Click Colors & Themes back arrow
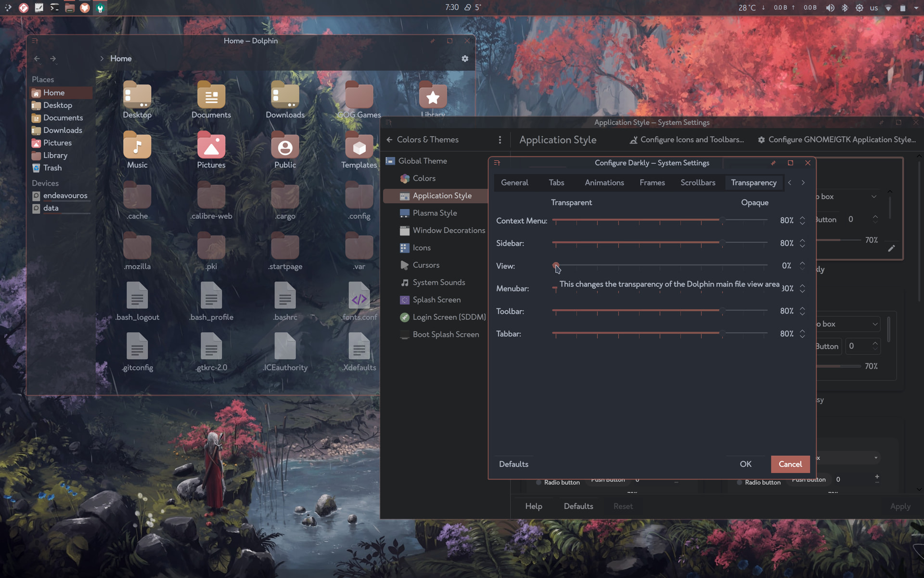Image resolution: width=924 pixels, height=578 pixels. [389, 140]
